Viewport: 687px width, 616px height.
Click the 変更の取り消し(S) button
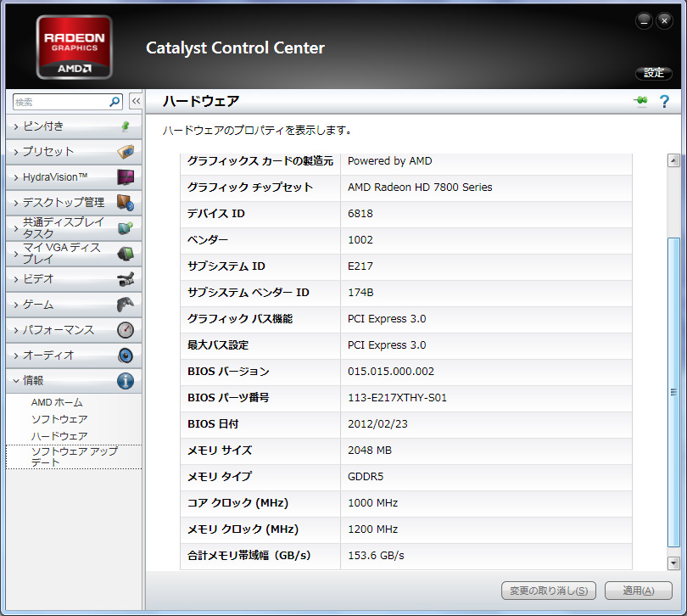pos(549,591)
